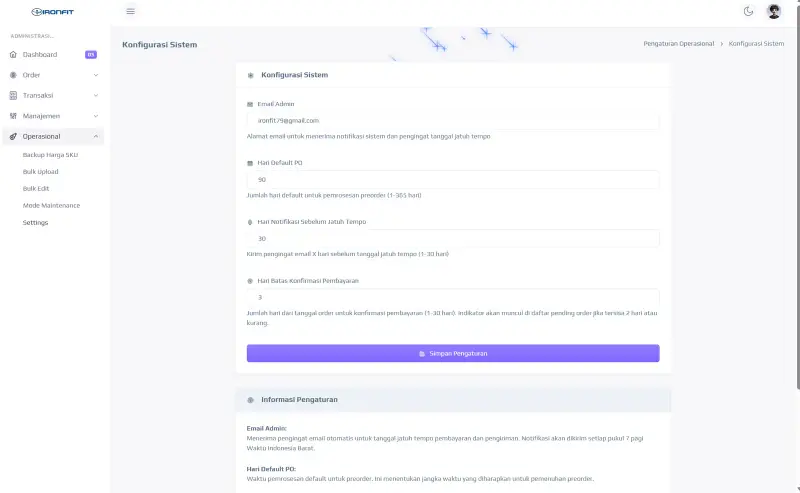800x493 pixels.
Task: Open Bulk Upload submenu
Action: [40, 172]
